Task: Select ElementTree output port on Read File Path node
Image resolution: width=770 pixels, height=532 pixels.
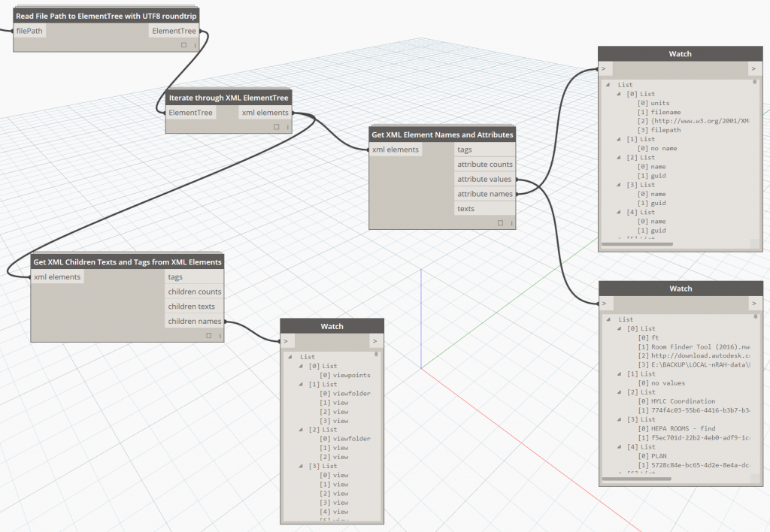Action: 174,31
